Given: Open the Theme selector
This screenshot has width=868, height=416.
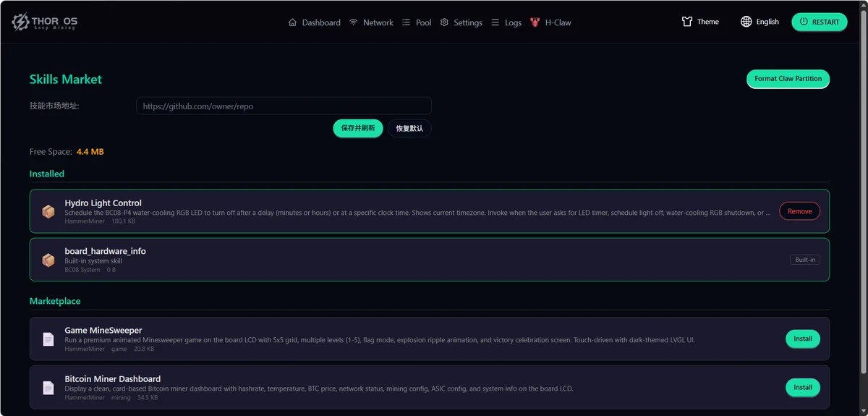Looking at the screenshot, I should point(700,22).
